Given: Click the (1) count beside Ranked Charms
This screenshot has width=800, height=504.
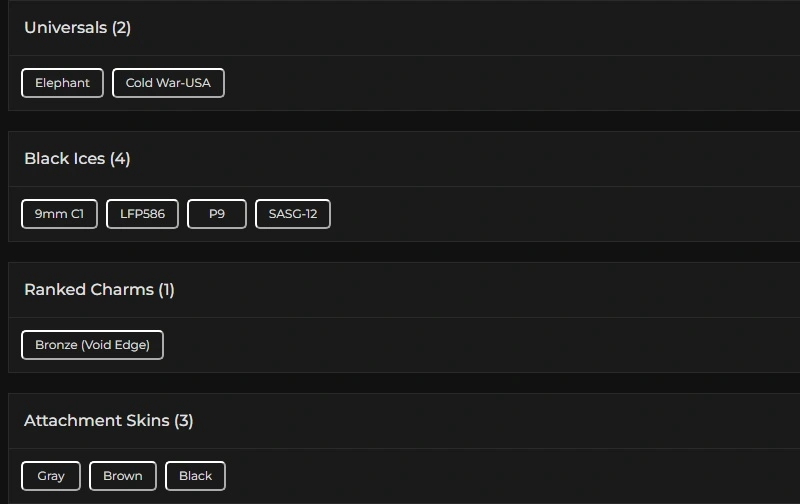Looking at the screenshot, I should pyautogui.click(x=166, y=290).
